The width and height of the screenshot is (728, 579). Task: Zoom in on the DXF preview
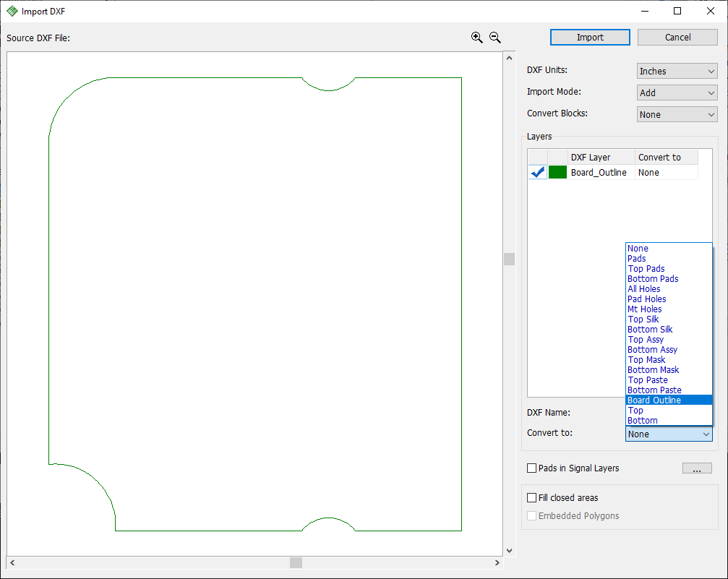[477, 38]
